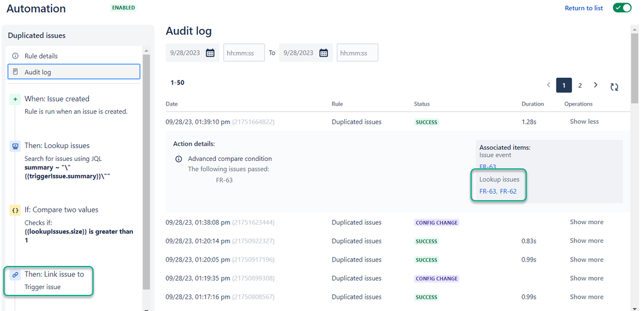The height and width of the screenshot is (311, 644).
Task: Expand the 01:19:35 pm entry via Show more
Action: (587, 278)
